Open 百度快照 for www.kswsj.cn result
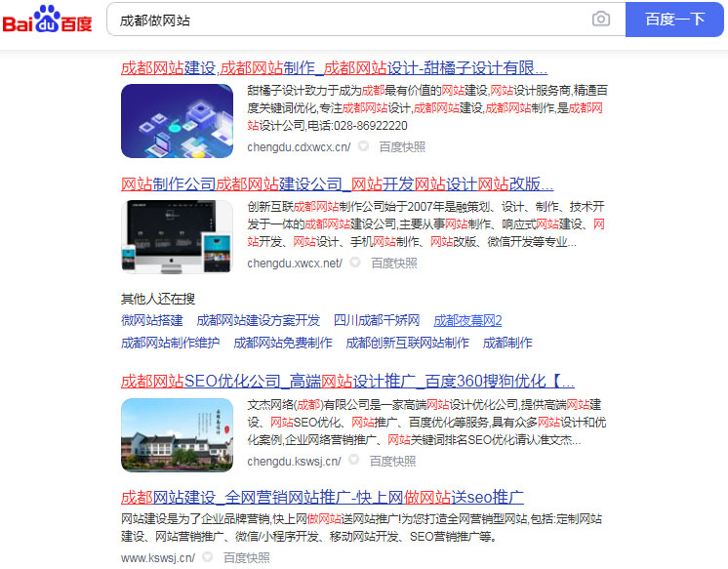The width and height of the screenshot is (728, 569). click(246, 558)
